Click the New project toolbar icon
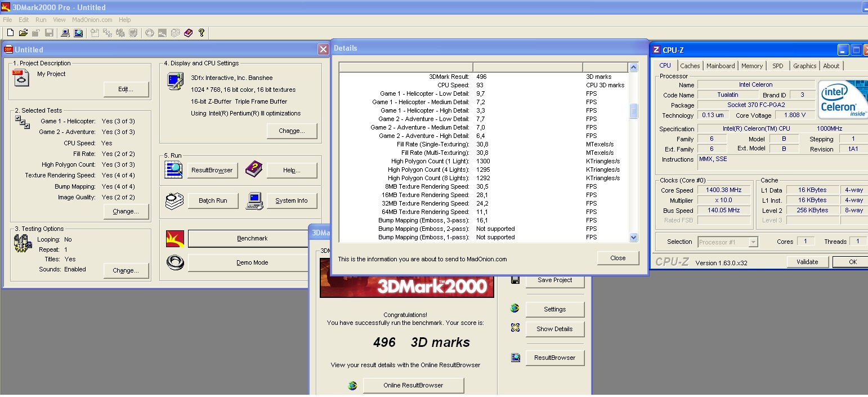This screenshot has width=868, height=397. (10, 33)
